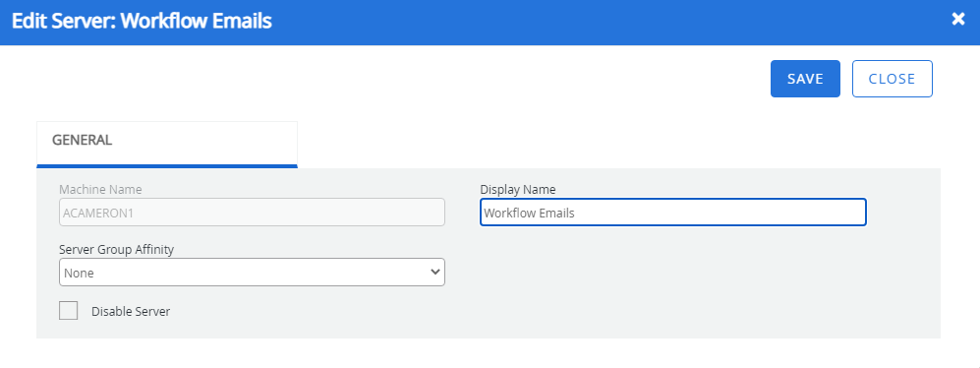Expand the chevron arrow beside None

[435, 273]
